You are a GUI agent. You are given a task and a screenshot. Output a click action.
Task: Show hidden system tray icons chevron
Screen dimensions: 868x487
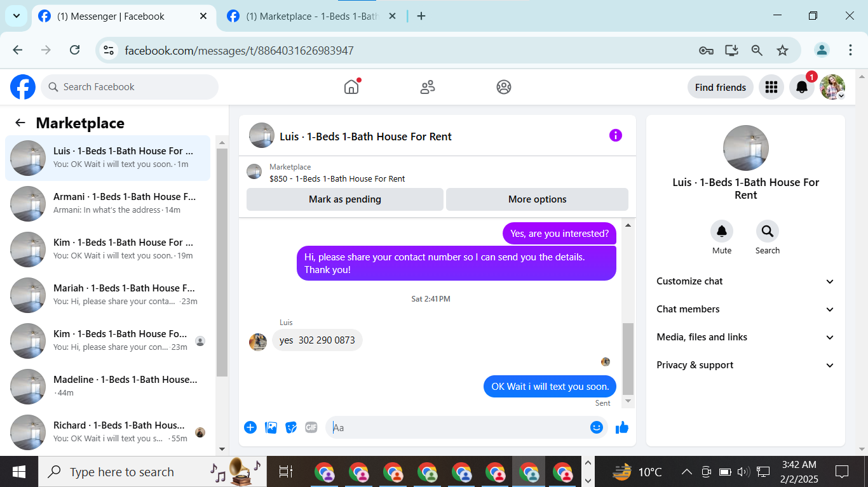click(x=687, y=472)
